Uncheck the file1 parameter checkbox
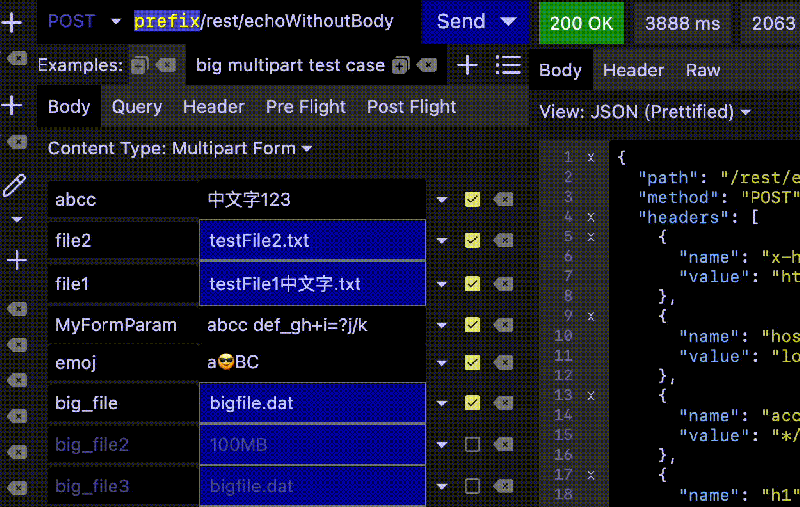 point(472,284)
